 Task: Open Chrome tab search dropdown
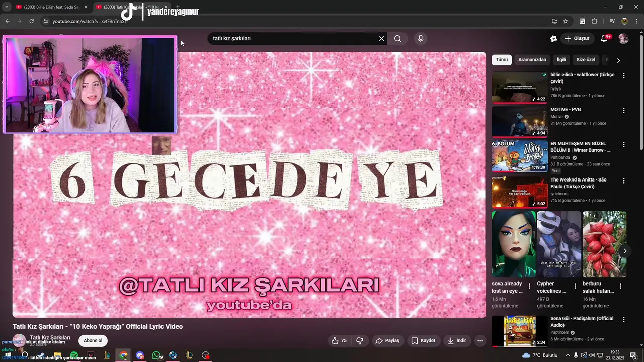7,7
